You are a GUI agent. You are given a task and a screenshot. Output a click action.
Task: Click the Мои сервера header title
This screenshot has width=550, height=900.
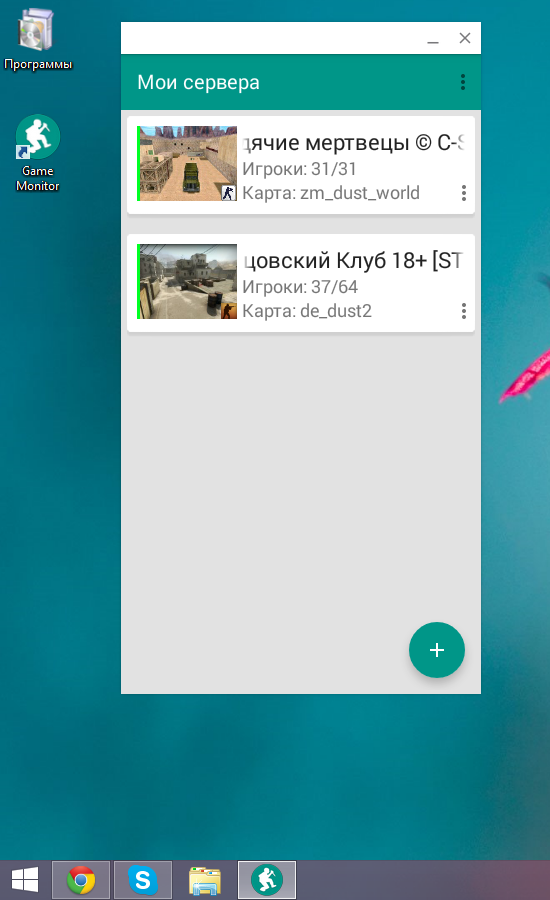tap(198, 82)
